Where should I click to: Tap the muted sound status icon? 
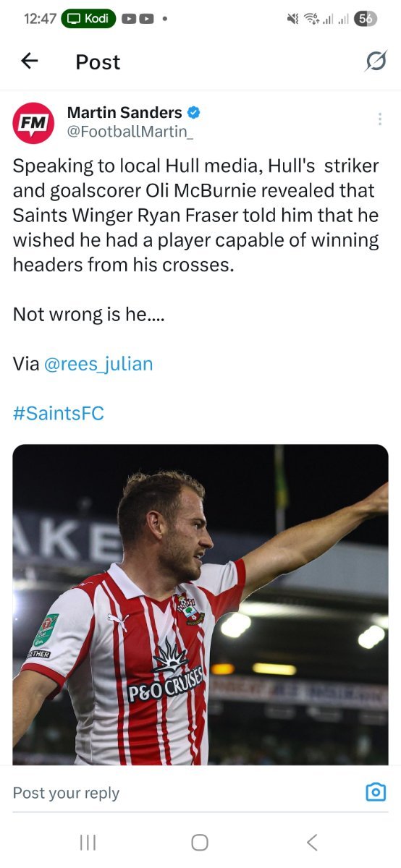click(293, 20)
